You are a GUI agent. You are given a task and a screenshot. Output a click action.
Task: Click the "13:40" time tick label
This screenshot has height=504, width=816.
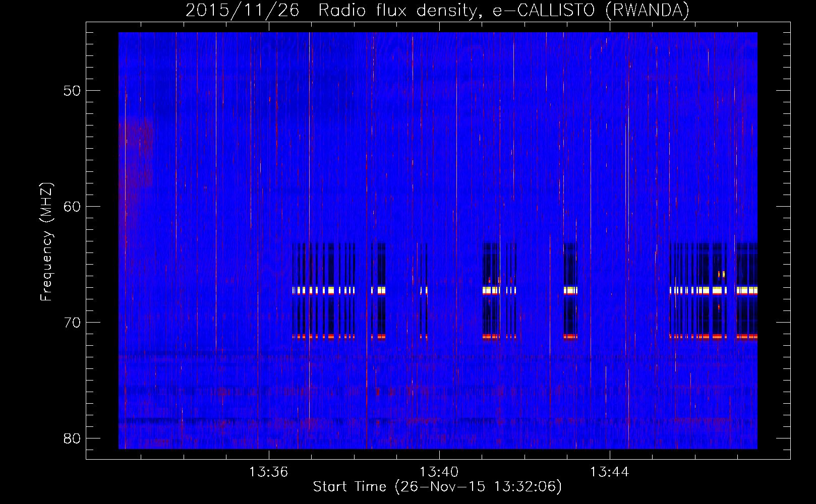tap(439, 472)
